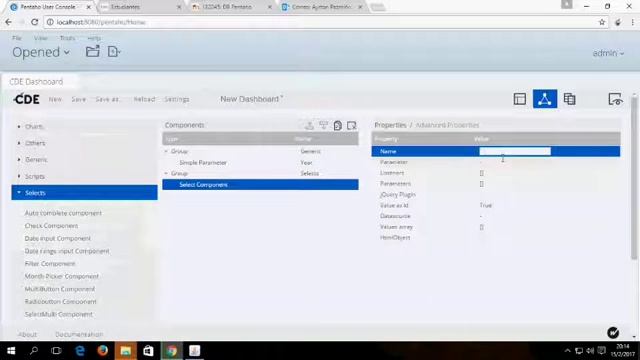The image size is (640, 360).
Task: Open the Help menu
Action: [94, 38]
